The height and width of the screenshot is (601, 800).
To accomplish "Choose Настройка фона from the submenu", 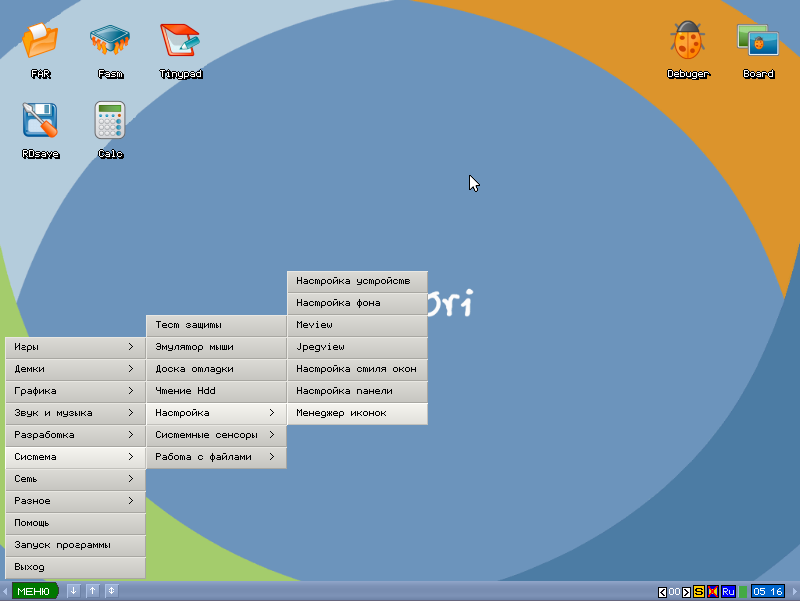I will pos(357,303).
